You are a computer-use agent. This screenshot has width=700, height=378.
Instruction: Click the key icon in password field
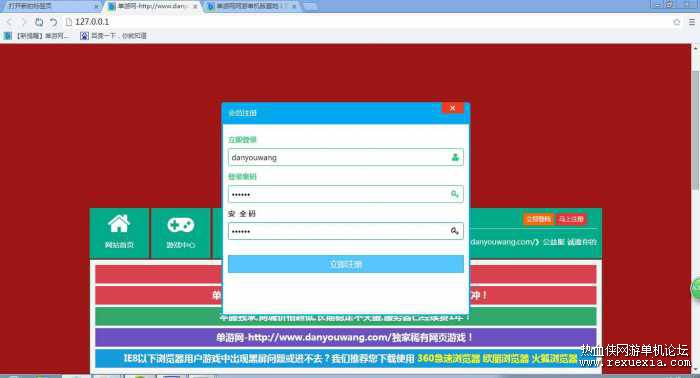(454, 194)
